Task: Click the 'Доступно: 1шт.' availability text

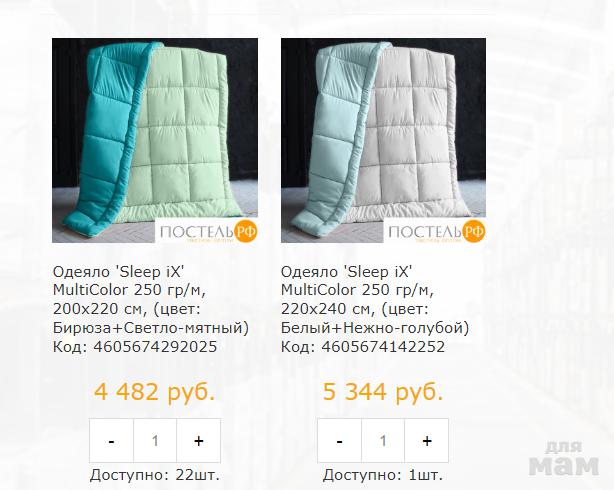Action: tap(383, 475)
